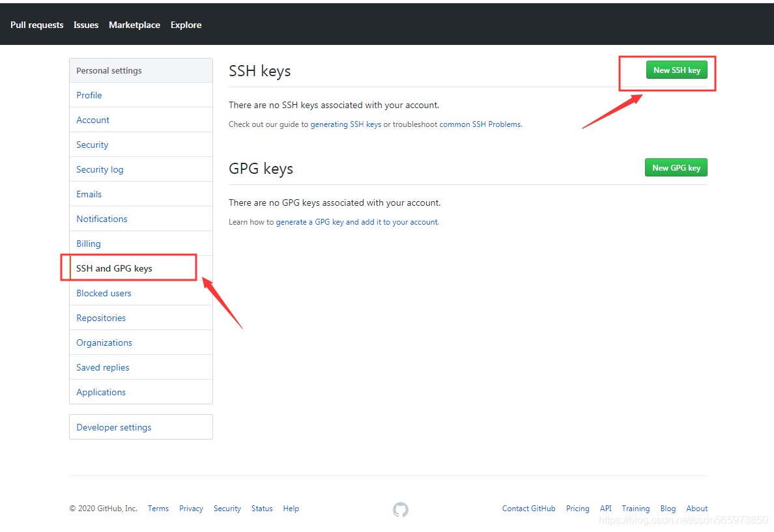The height and width of the screenshot is (532, 774).
Task: Open API link in footer
Action: pyautogui.click(x=606, y=509)
